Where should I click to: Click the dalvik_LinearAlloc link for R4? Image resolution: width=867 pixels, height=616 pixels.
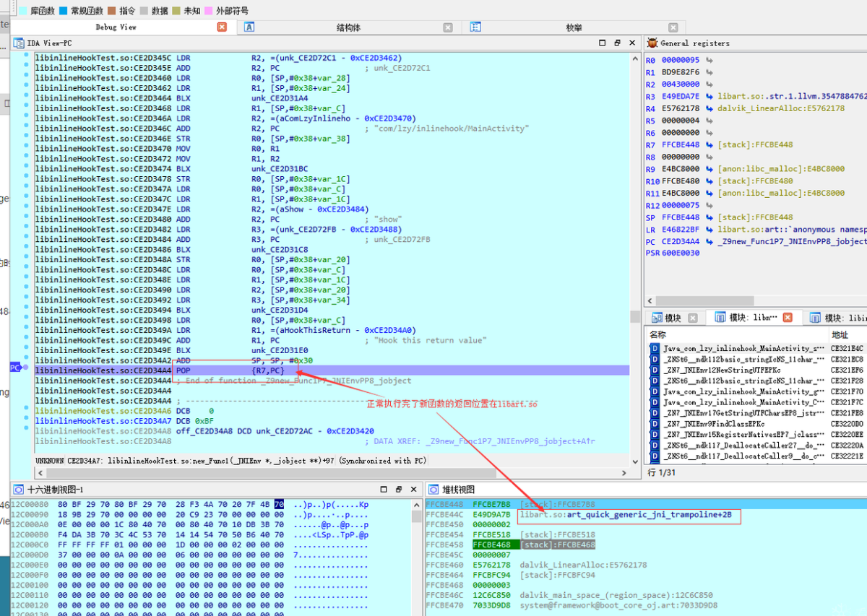[781, 108]
